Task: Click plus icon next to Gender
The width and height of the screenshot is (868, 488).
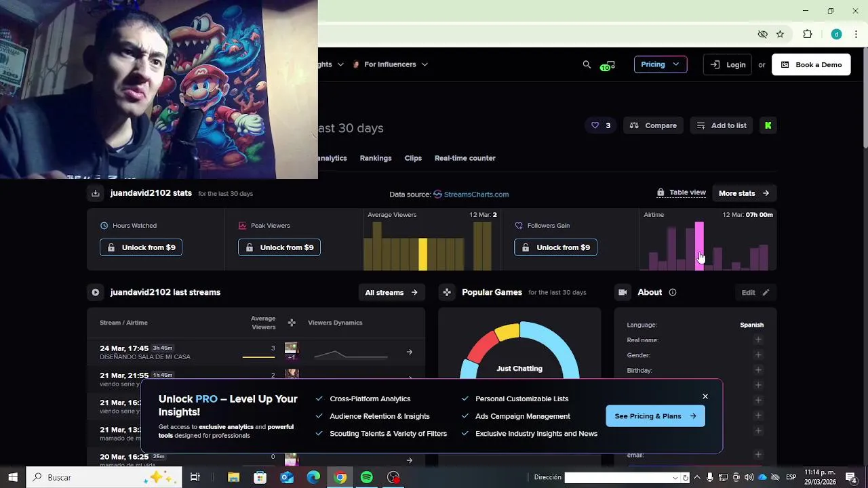Action: coord(758,354)
